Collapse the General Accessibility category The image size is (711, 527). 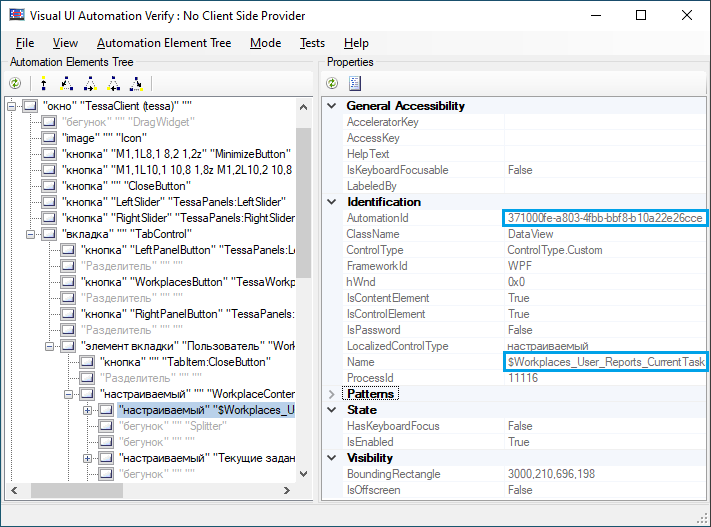[332, 106]
